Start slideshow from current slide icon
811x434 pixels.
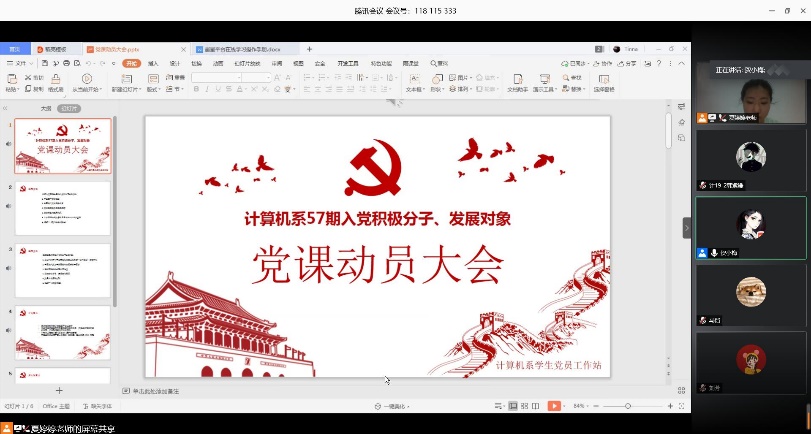(x=87, y=79)
